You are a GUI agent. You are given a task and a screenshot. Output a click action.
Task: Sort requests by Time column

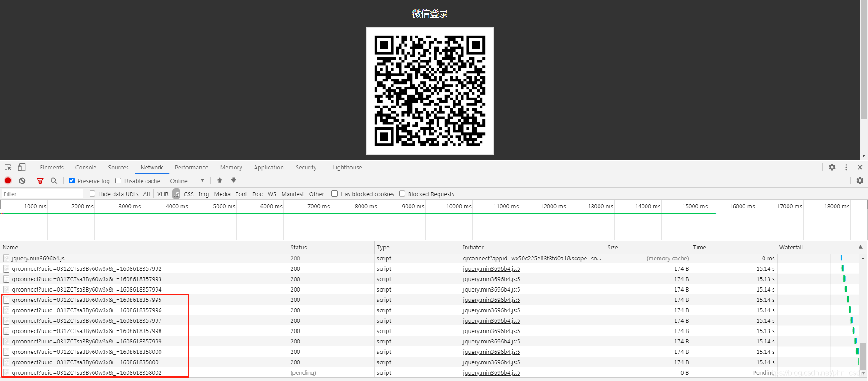(734, 247)
